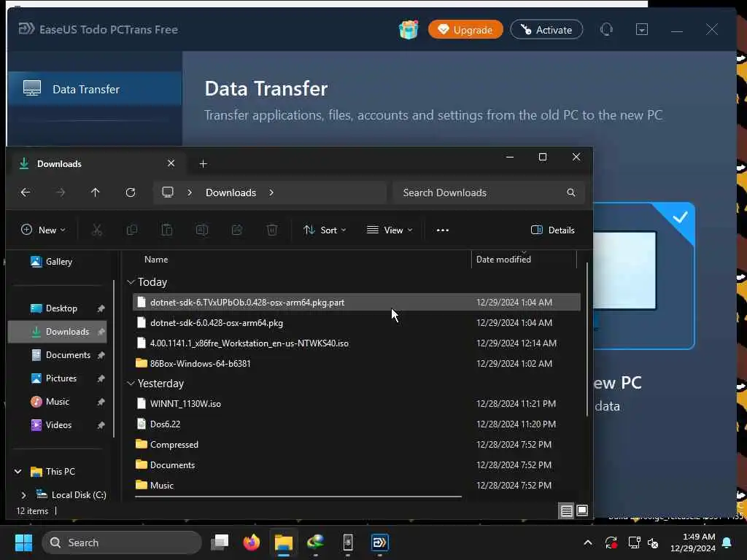Select the Compressed folder
This screenshot has width=747, height=560.
point(356,445)
